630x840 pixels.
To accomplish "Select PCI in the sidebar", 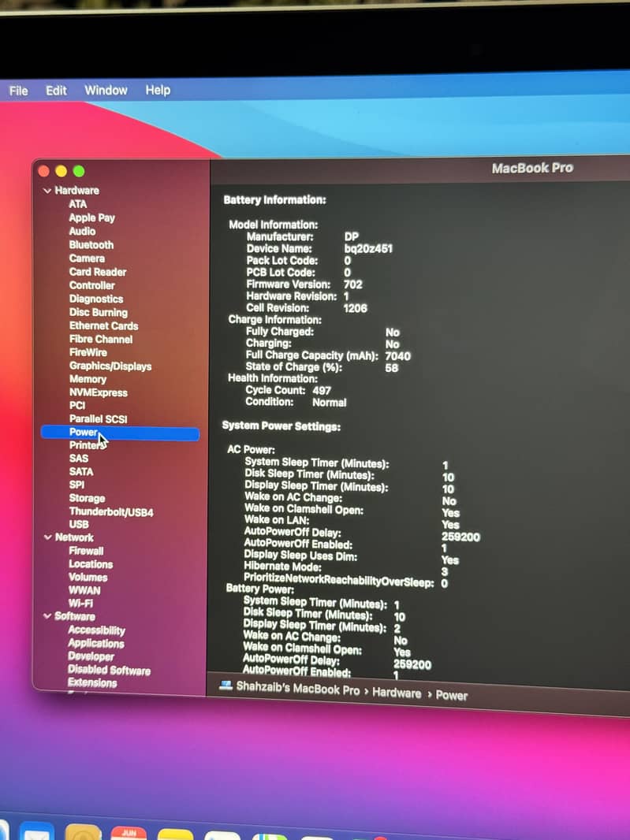I will (77, 406).
